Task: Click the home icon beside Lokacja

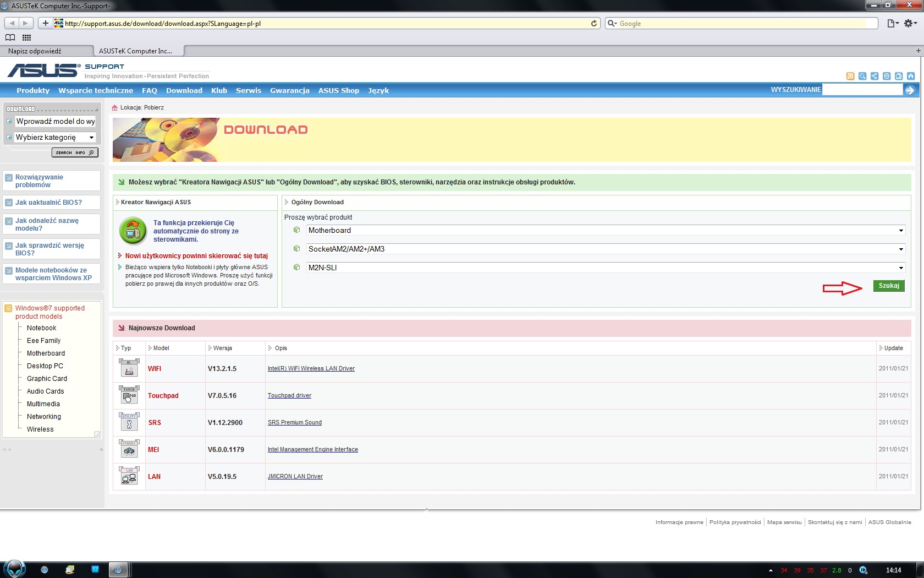Action: [x=114, y=108]
